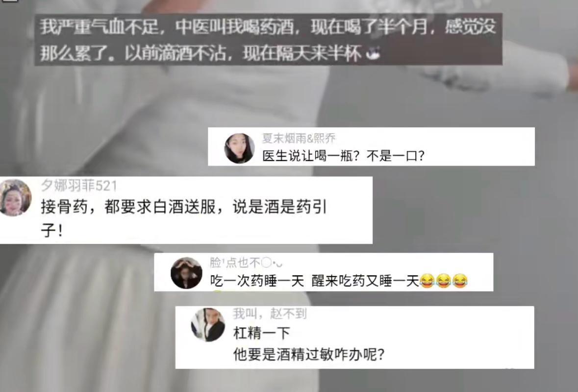This screenshot has height=392, width=578.
Task: Select the comment 医生说让喝一瓶?不是一口?
Action: 343,156
